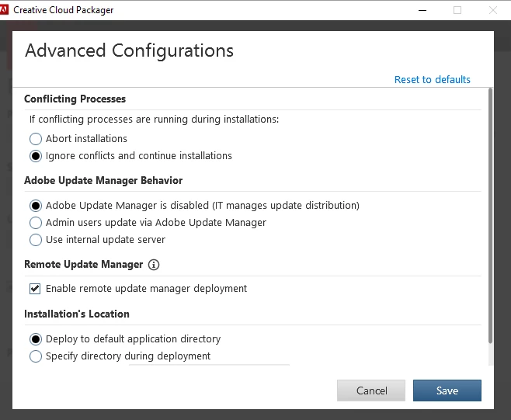Click the vertical scrollbar in dialog
The width and height of the screenshot is (511, 420).
490,217
